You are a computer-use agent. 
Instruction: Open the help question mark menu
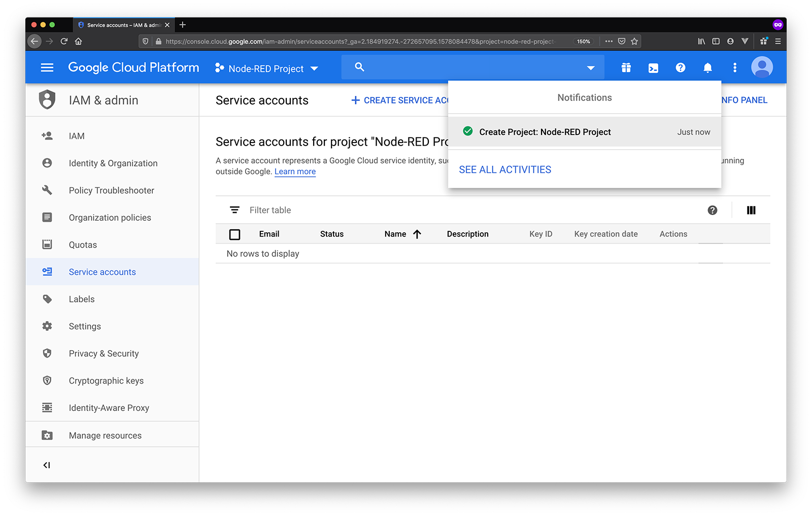[681, 67]
